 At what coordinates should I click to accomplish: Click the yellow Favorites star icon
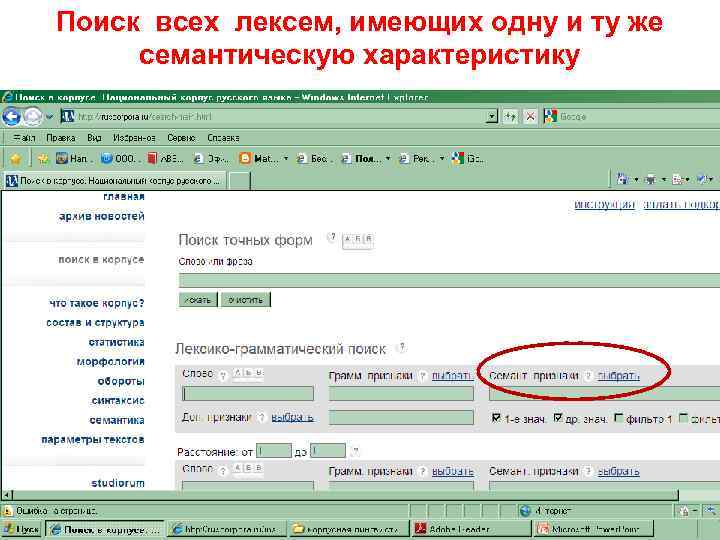pyautogui.click(x=16, y=159)
